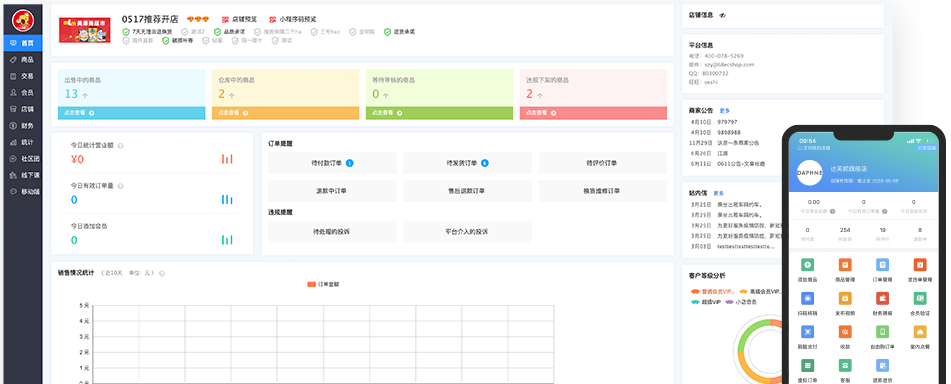Click 更多 beside 站内信
This screenshot has width=951, height=384.
coord(719,193)
